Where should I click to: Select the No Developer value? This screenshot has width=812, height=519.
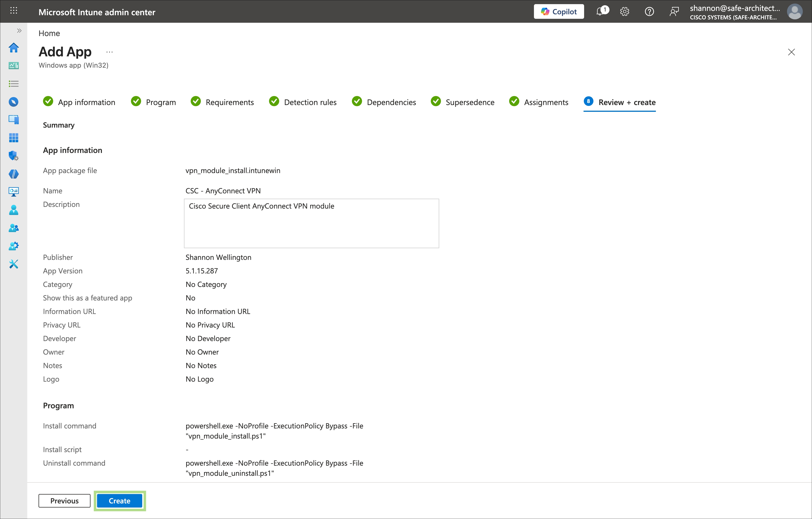tap(208, 338)
